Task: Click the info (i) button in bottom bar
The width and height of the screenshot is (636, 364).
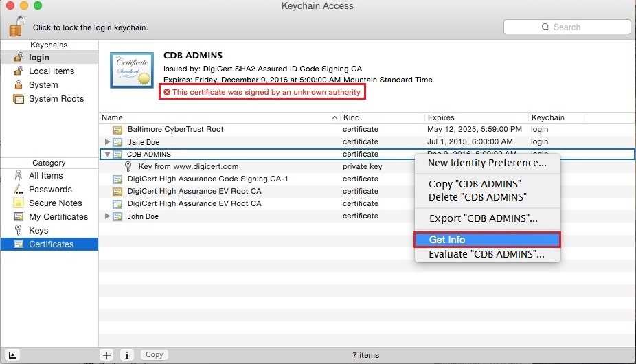Action: click(x=126, y=355)
